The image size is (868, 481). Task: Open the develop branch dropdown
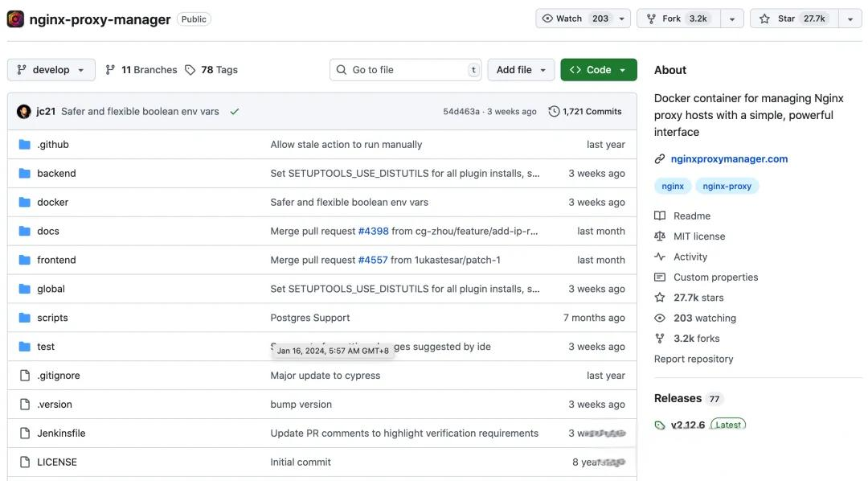point(51,70)
